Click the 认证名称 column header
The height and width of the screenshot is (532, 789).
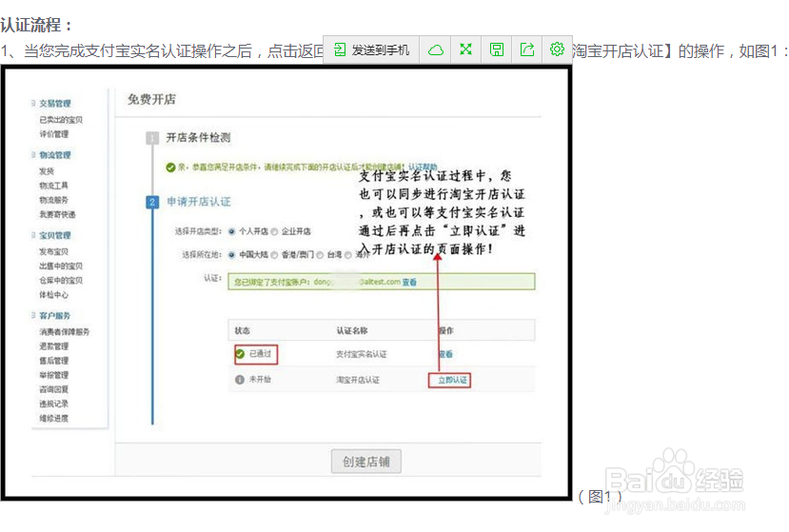click(352, 330)
